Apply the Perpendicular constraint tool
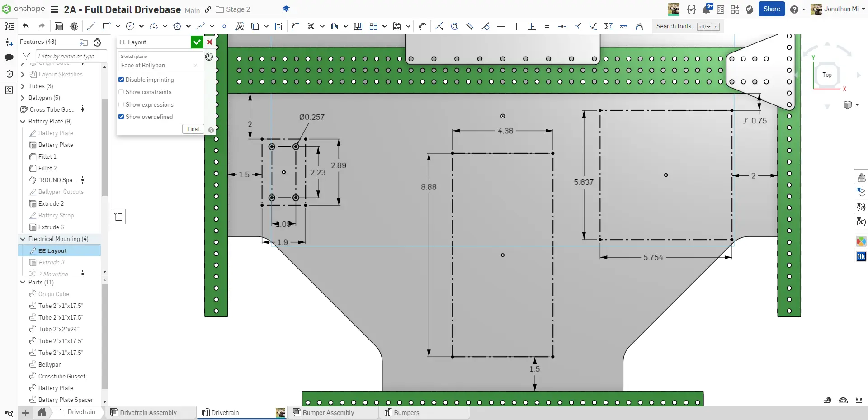868x420 pixels. click(532, 26)
